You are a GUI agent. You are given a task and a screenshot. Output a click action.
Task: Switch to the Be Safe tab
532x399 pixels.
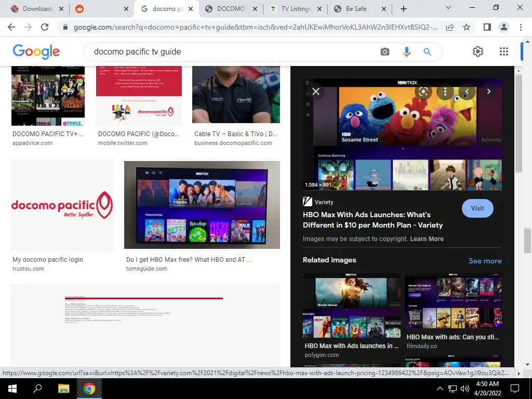pos(361,9)
